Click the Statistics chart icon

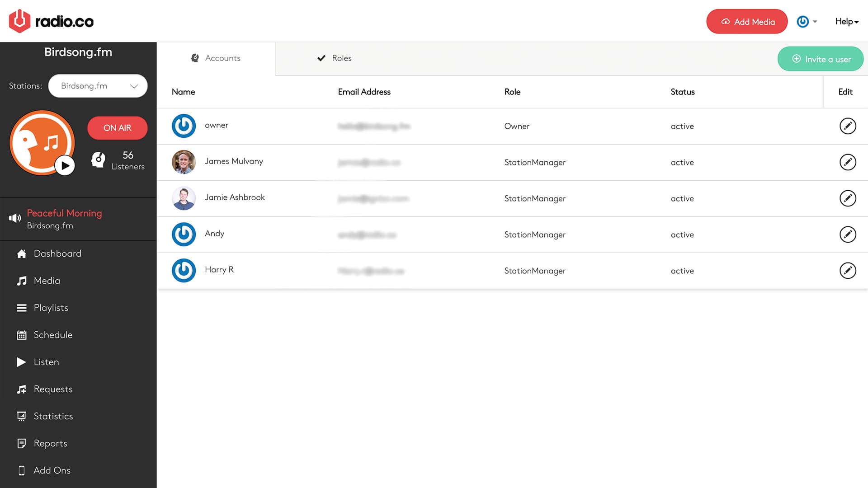click(21, 417)
